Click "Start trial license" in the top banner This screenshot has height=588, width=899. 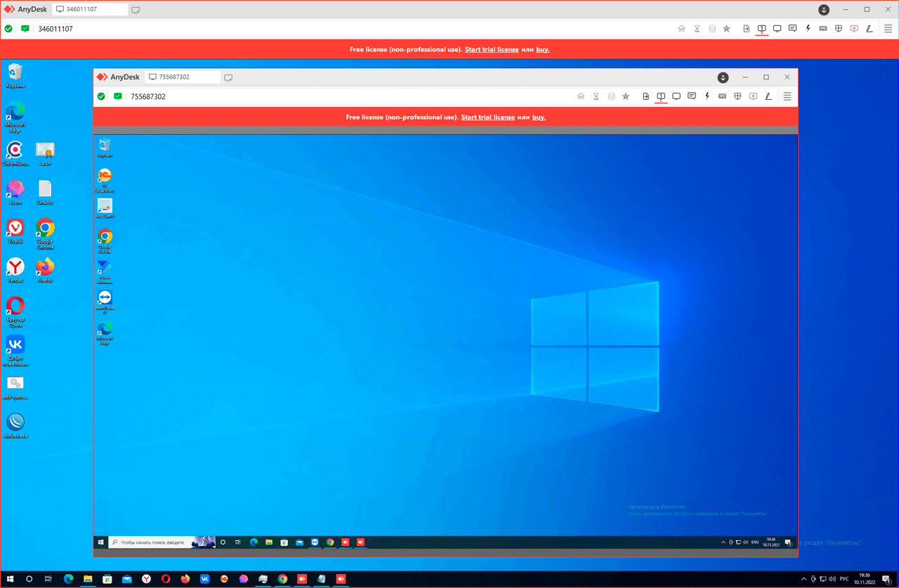pos(492,50)
